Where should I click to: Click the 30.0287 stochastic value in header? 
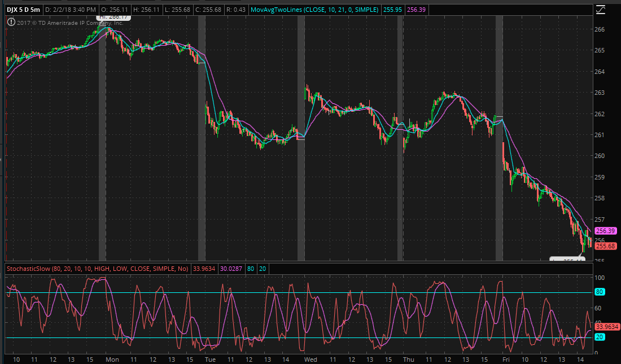pyautogui.click(x=231, y=269)
